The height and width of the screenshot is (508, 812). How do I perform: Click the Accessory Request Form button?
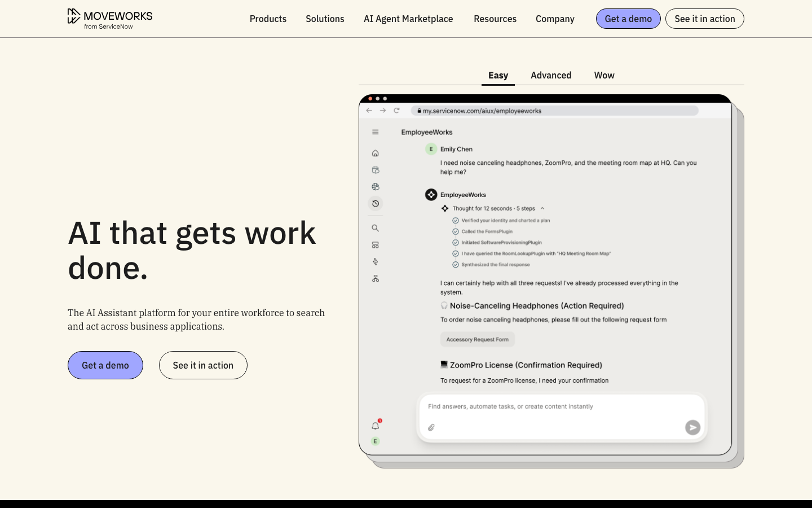pyautogui.click(x=478, y=339)
